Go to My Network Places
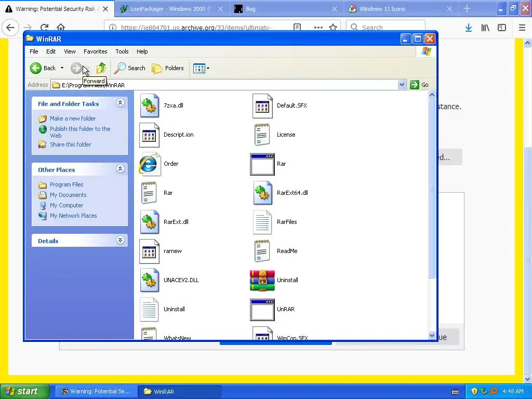Image resolution: width=532 pixels, height=399 pixels. click(73, 216)
